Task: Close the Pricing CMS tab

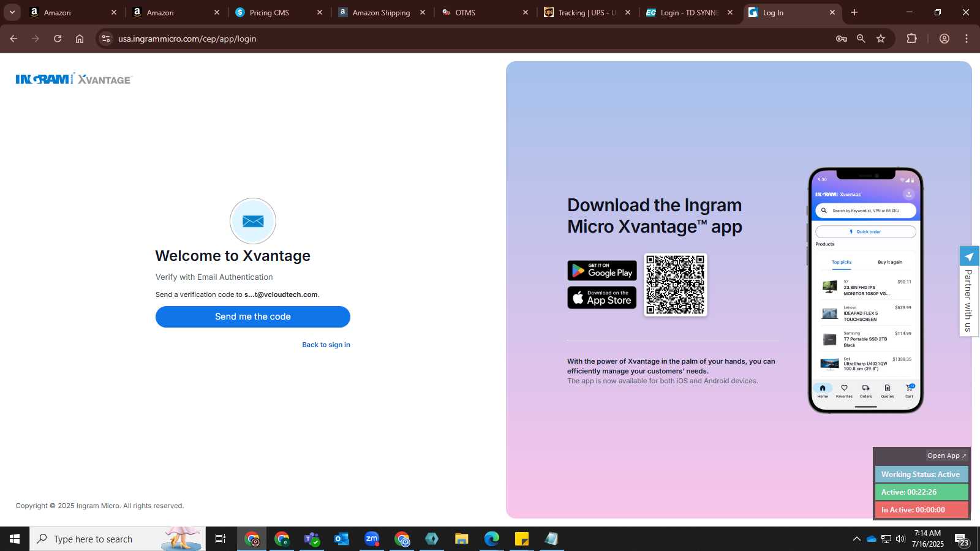Action: [319, 12]
